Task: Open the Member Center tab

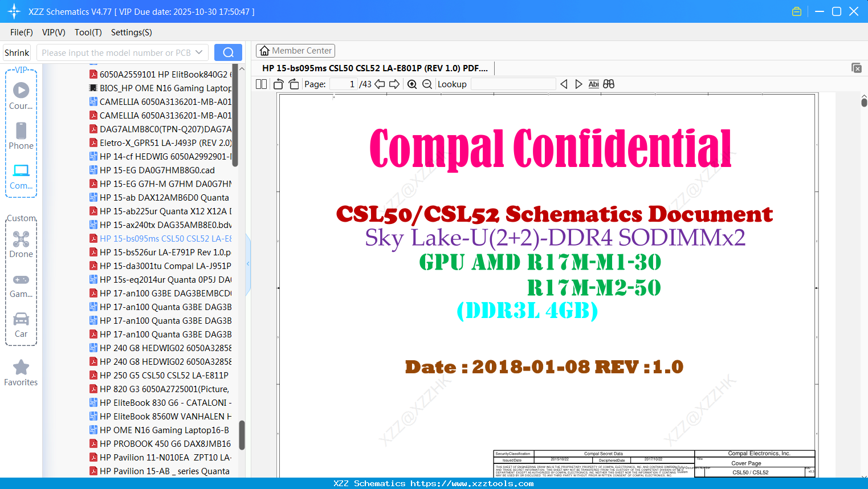Action: 295,51
